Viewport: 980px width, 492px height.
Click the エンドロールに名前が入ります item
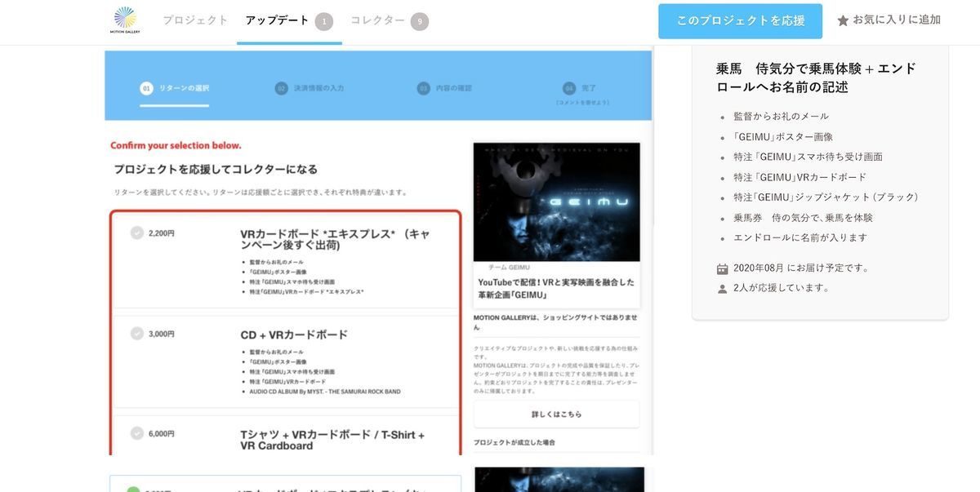click(x=800, y=237)
